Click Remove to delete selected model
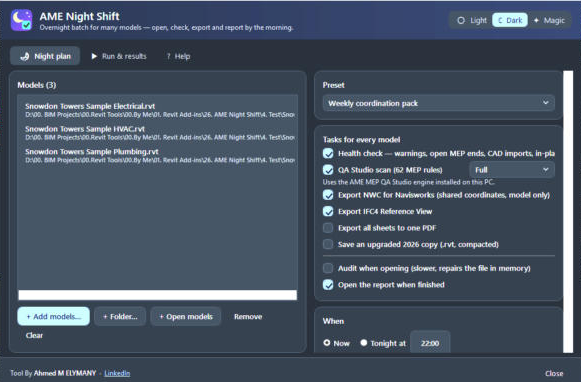Screen dimensions: 581x382 coord(248,316)
